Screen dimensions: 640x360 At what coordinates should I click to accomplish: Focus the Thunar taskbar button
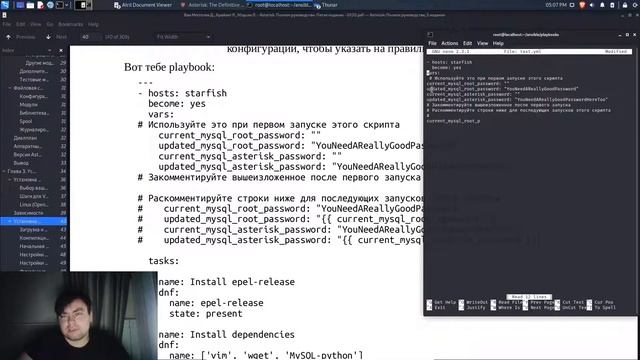(x=326, y=5)
